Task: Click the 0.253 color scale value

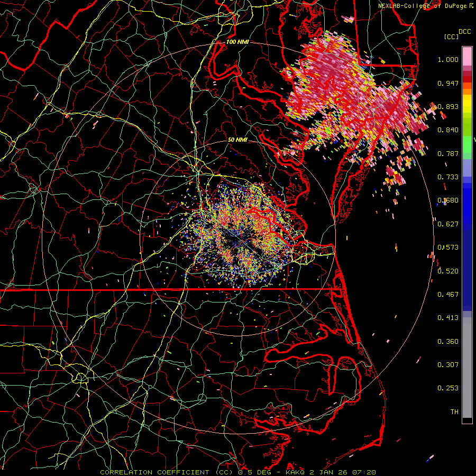Action: point(448,388)
